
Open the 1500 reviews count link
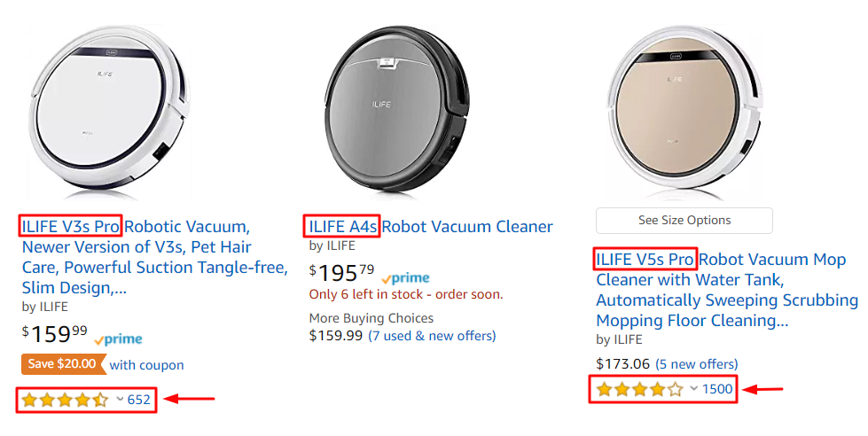click(x=717, y=389)
